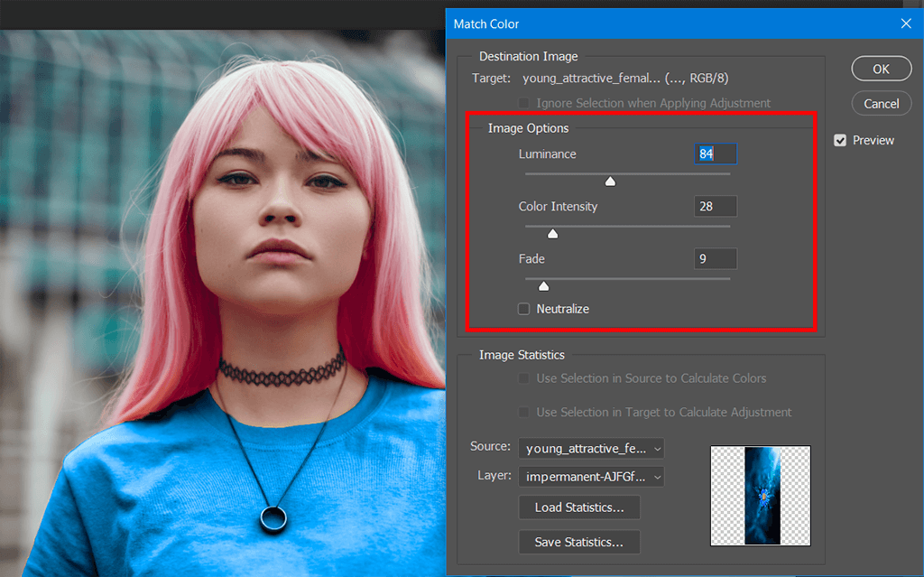The width and height of the screenshot is (924, 577).
Task: Click the Match Color title text
Action: (486, 24)
